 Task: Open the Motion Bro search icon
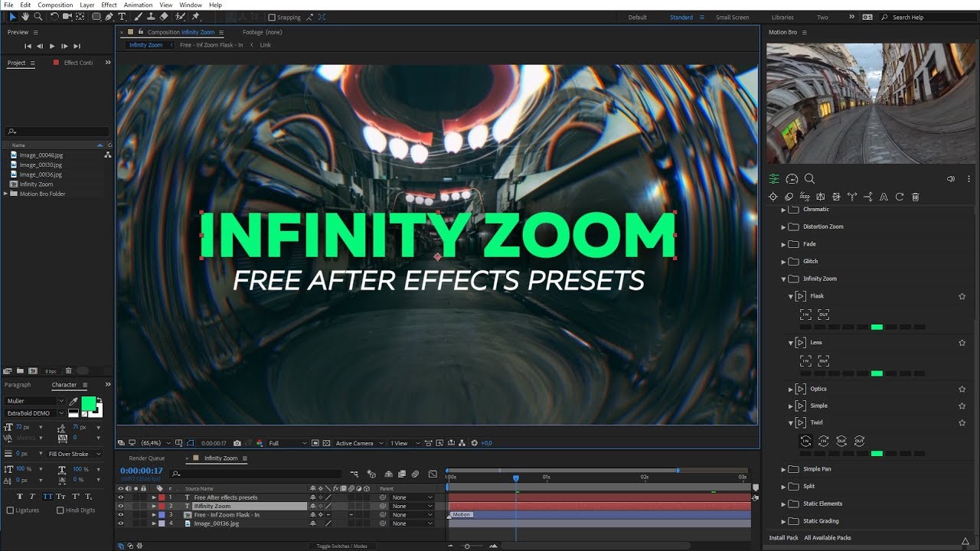tap(809, 178)
